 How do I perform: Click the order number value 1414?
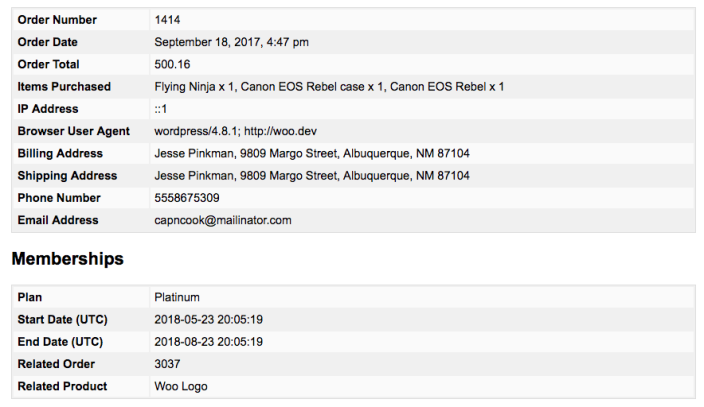pyautogui.click(x=168, y=20)
